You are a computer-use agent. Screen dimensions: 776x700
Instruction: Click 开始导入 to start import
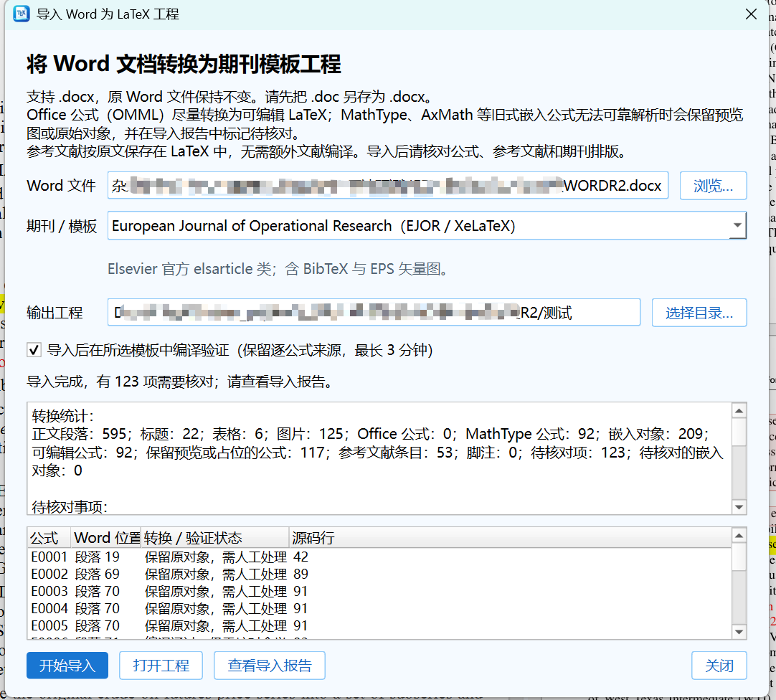[x=67, y=666]
